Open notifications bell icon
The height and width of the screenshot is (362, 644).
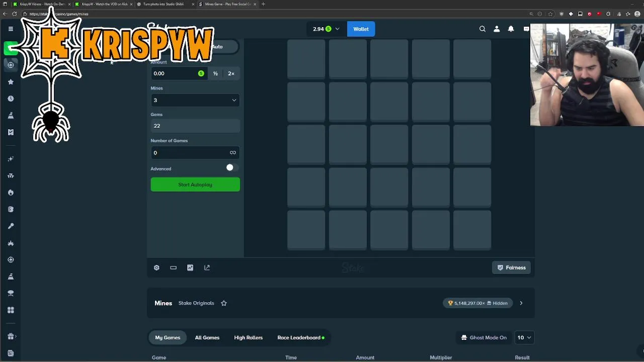(511, 29)
